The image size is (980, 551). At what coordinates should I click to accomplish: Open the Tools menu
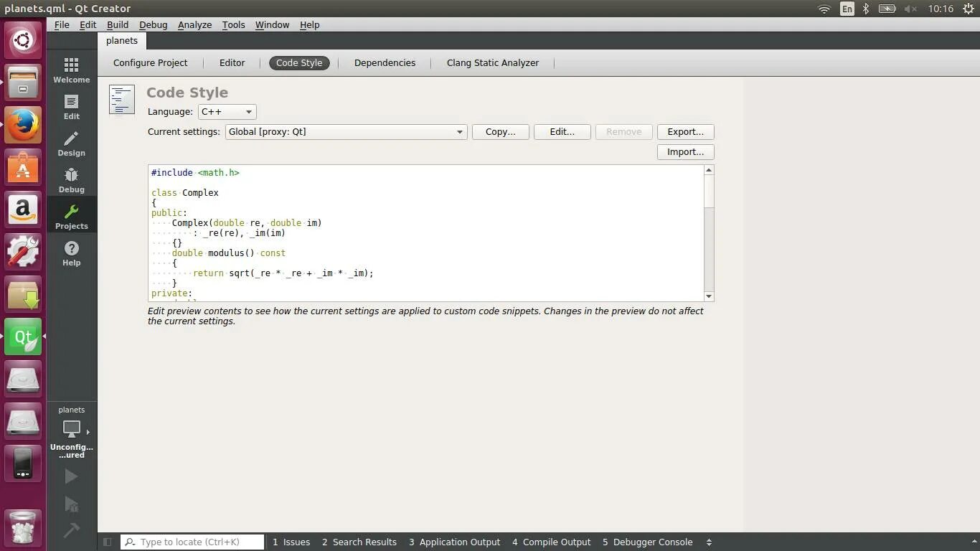tap(233, 24)
